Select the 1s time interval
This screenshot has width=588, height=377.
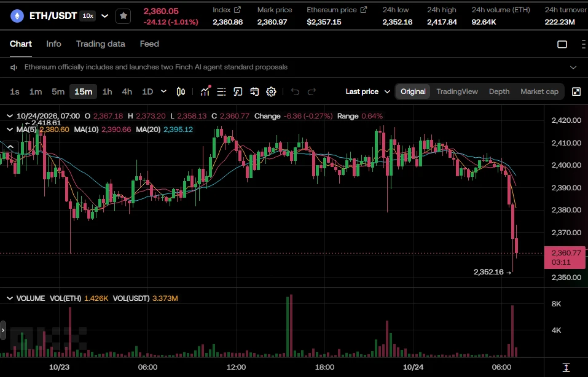[15, 91]
